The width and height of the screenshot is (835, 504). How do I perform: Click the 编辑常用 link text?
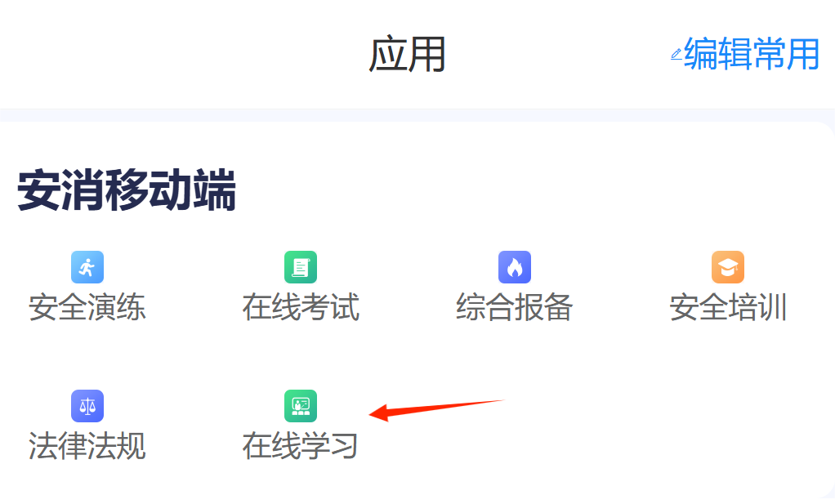point(752,53)
